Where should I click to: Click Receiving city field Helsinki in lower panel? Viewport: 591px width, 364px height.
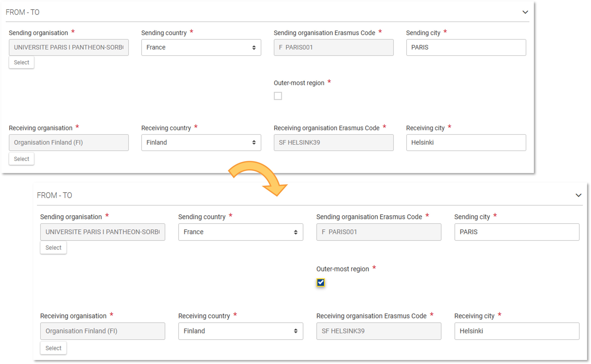tap(517, 331)
